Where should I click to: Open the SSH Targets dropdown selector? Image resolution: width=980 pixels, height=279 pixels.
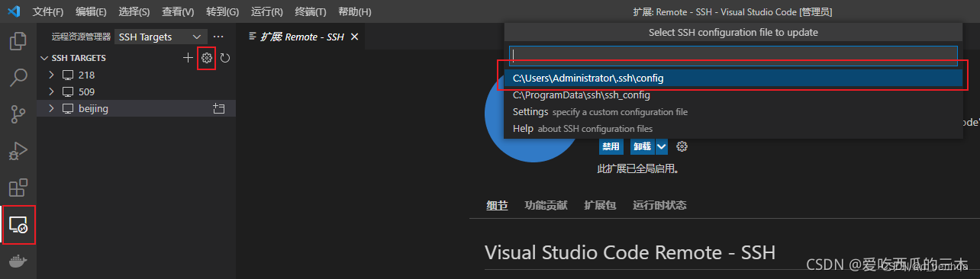(161, 37)
